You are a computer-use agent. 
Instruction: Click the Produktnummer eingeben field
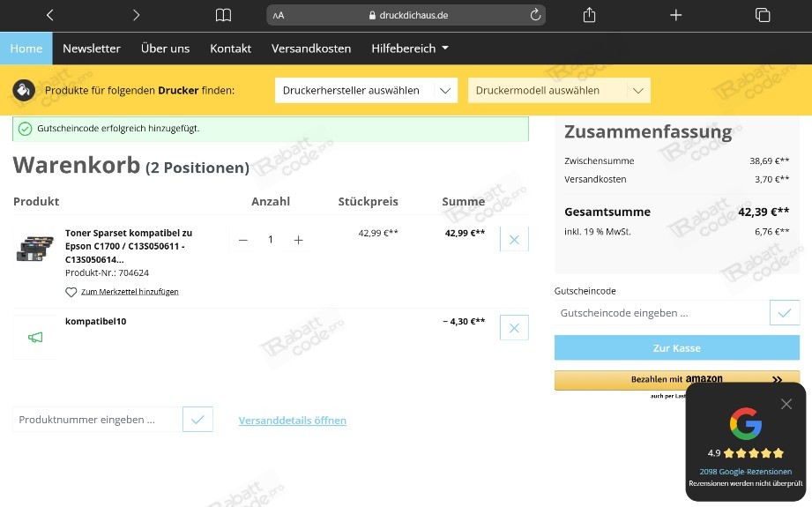coord(97,420)
